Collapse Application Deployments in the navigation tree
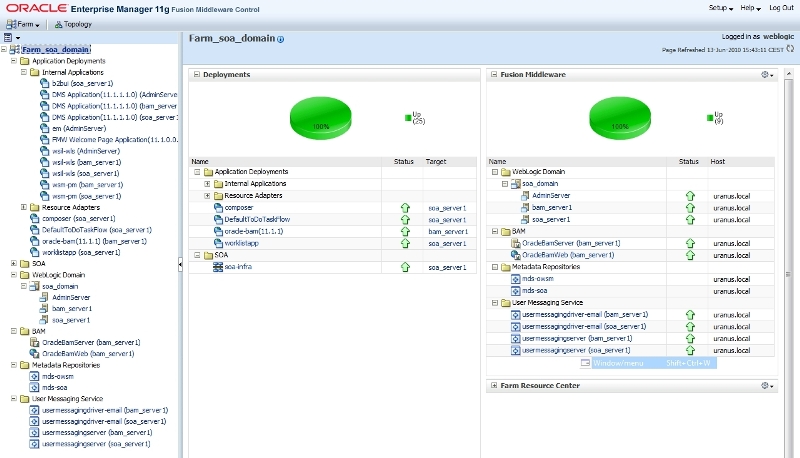800x458 pixels. click(x=14, y=61)
